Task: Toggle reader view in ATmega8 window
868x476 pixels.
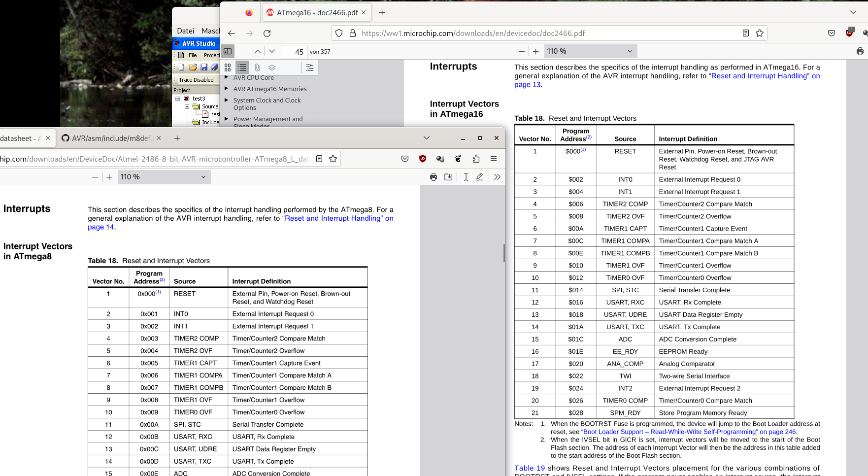Action: coord(319,159)
